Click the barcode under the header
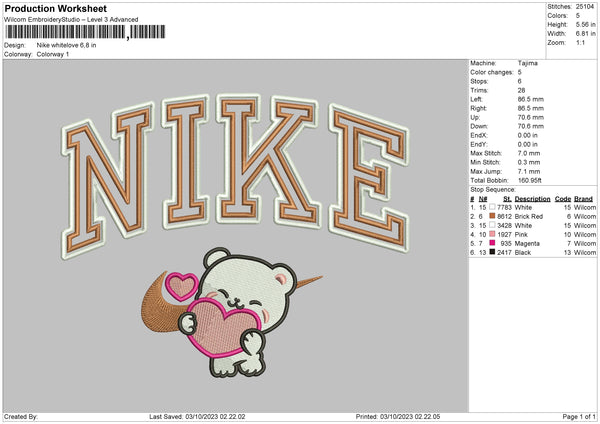 [x=85, y=32]
